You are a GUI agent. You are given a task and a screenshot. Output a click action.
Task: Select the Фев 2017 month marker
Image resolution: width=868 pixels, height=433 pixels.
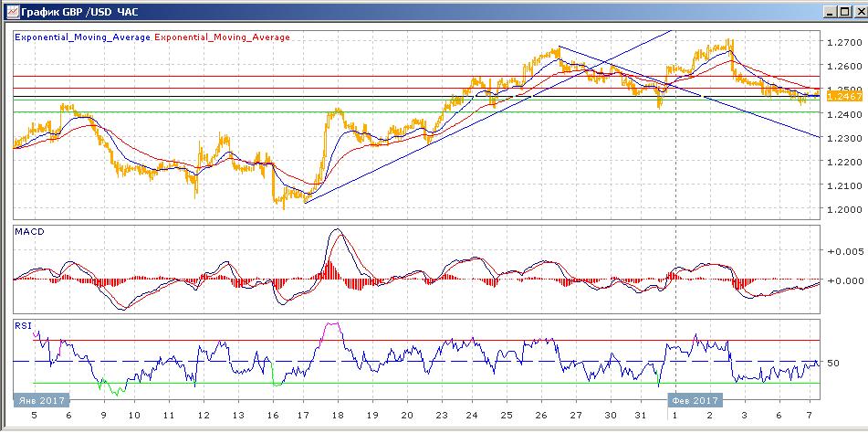tap(695, 400)
